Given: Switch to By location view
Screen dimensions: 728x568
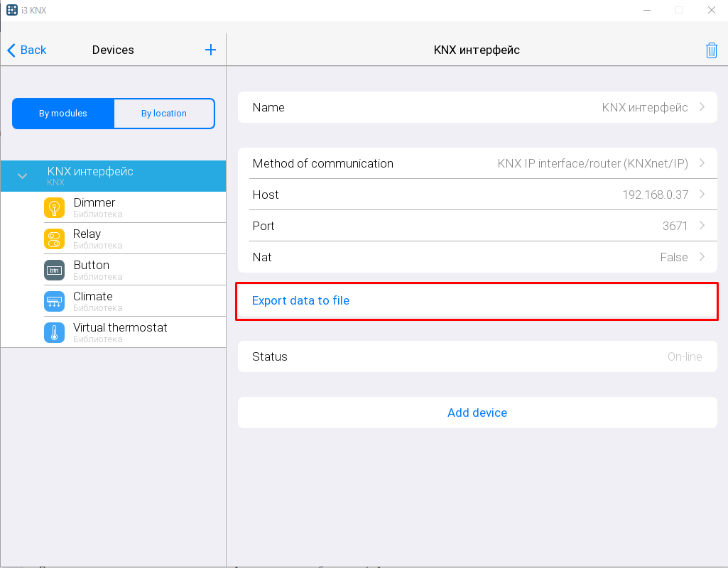Looking at the screenshot, I should [x=163, y=114].
